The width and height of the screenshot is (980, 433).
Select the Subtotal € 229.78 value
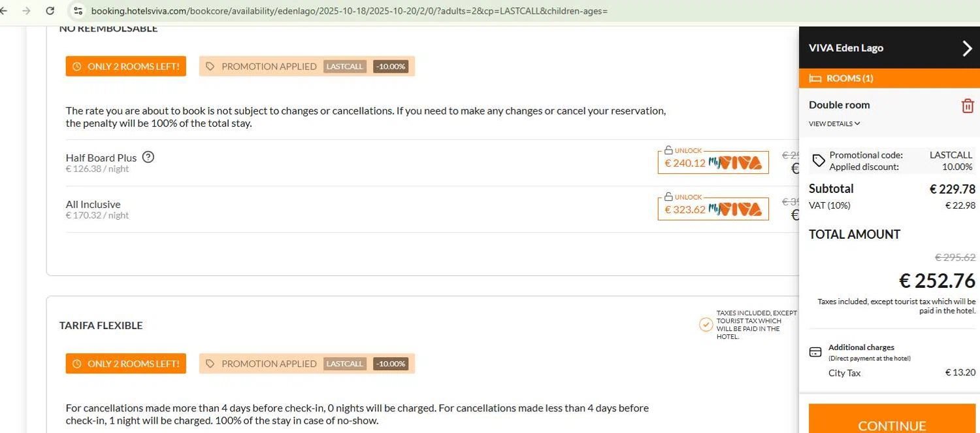953,189
